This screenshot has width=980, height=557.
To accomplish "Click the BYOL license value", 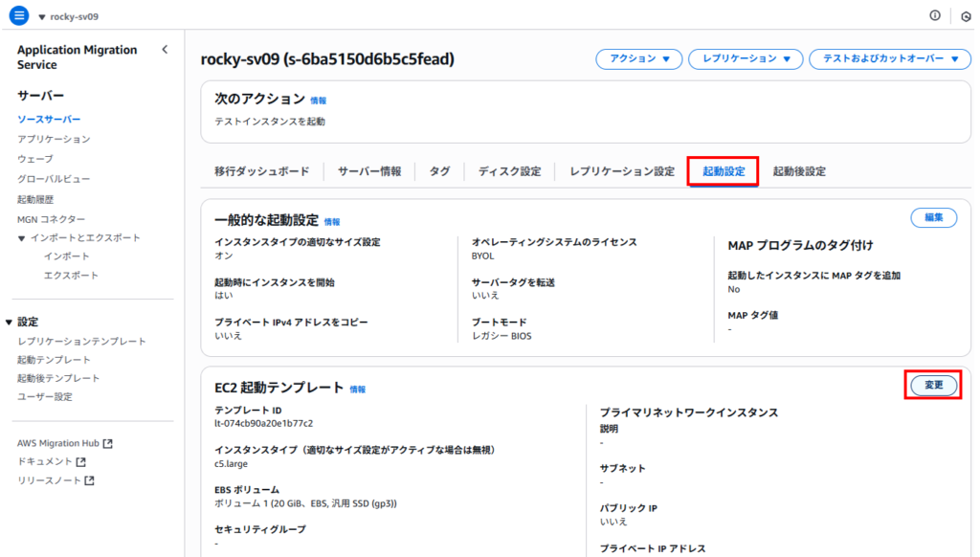I will (x=482, y=256).
